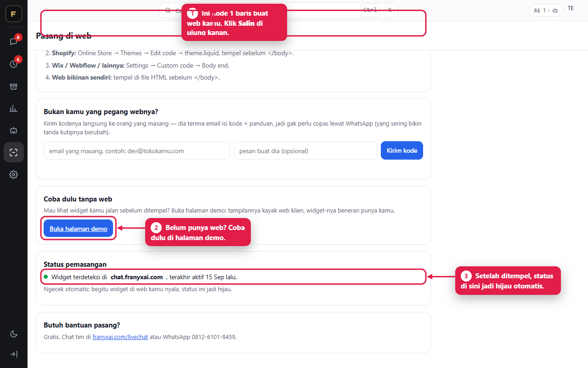588x368 pixels.
Task: Expand the sidebar with the arrow icon
Action: pyautogui.click(x=14, y=354)
